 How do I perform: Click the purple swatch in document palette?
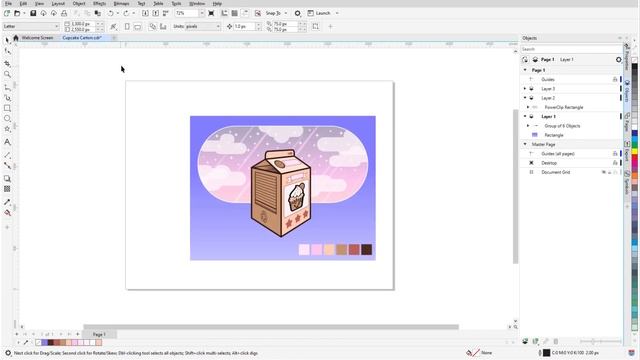(44, 342)
